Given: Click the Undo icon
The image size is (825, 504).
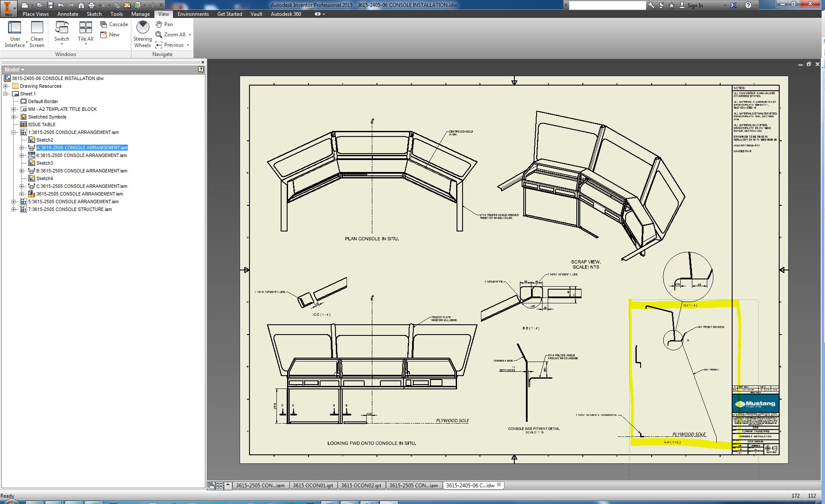Looking at the screenshot, I should pos(61,5).
